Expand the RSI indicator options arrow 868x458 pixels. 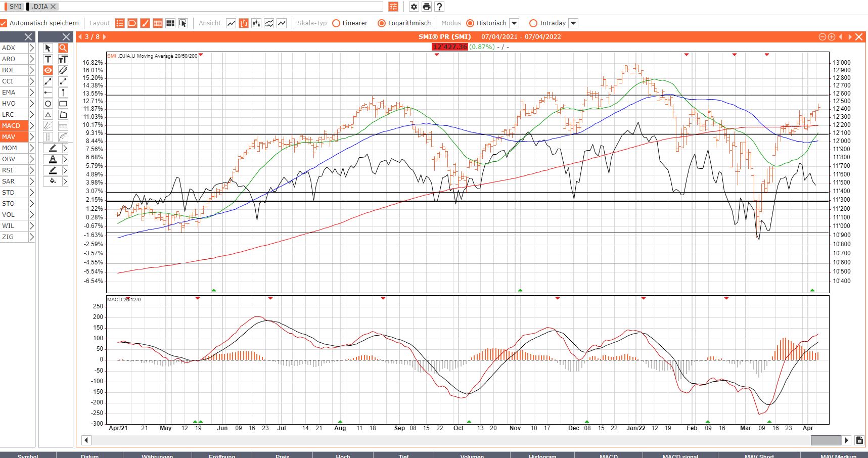(31, 170)
